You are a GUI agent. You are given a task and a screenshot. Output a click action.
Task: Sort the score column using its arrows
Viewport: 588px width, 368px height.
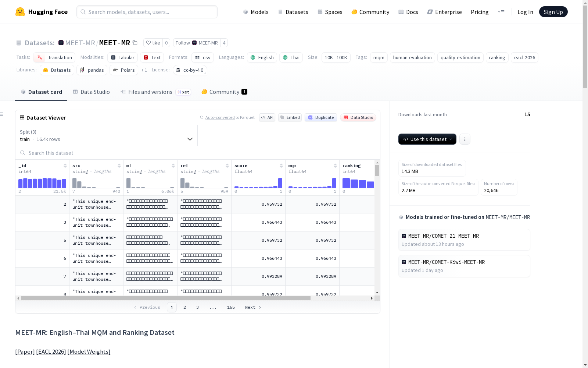click(x=281, y=166)
